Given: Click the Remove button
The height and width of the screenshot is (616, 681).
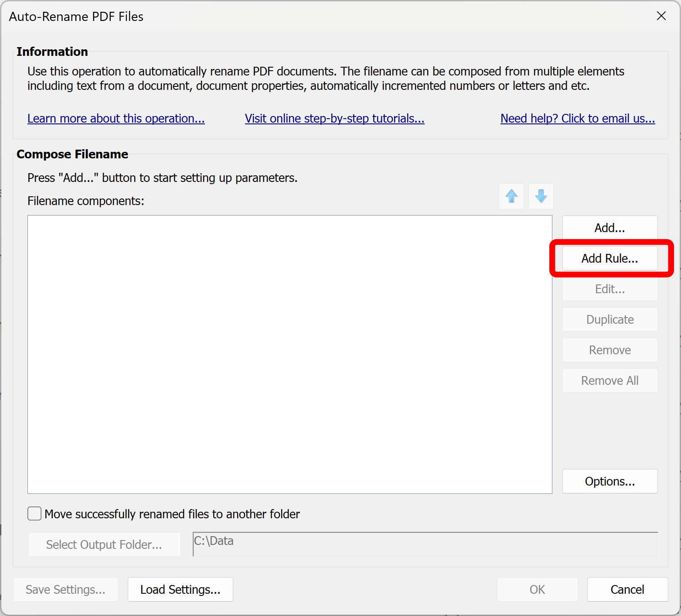Looking at the screenshot, I should coord(609,350).
